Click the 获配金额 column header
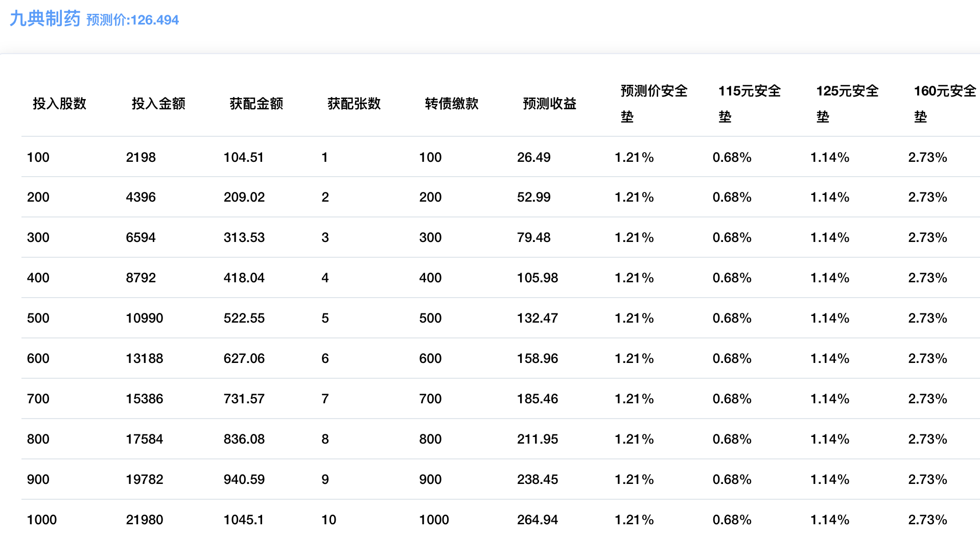The height and width of the screenshot is (536, 980). click(256, 104)
